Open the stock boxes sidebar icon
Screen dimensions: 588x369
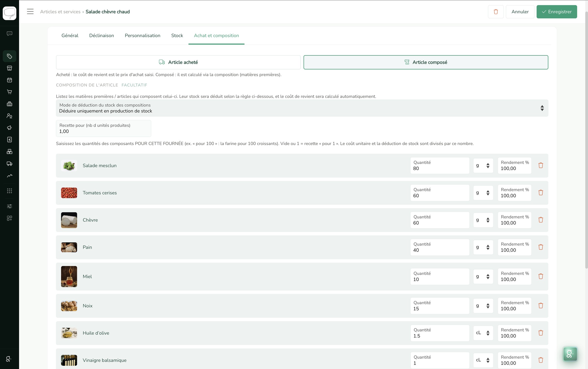pos(9,152)
